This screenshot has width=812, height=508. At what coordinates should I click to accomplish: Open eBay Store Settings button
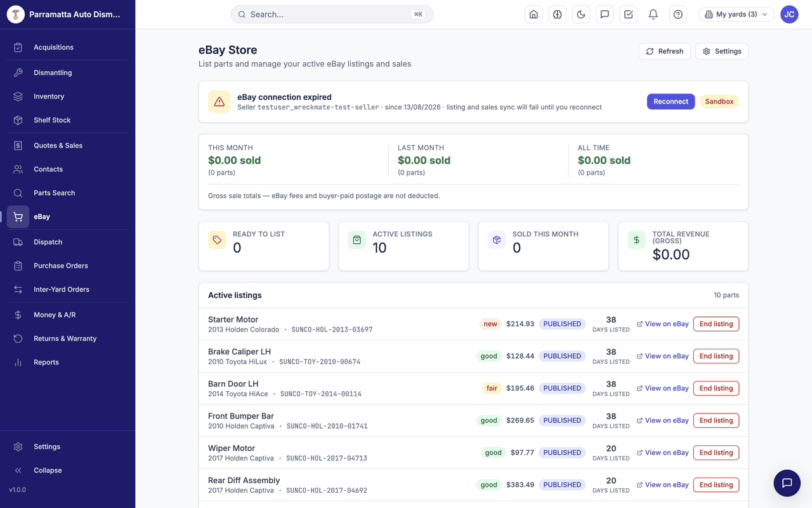click(722, 51)
